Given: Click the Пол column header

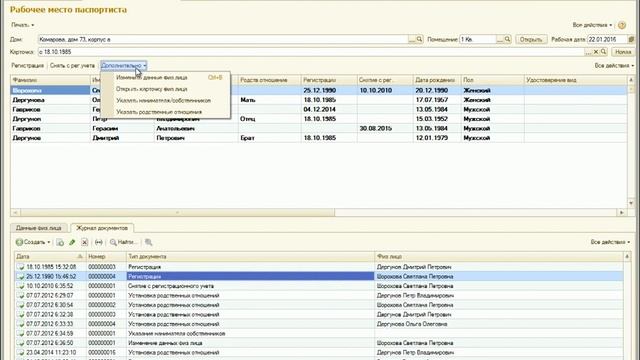Looking at the screenshot, I should [x=492, y=80].
